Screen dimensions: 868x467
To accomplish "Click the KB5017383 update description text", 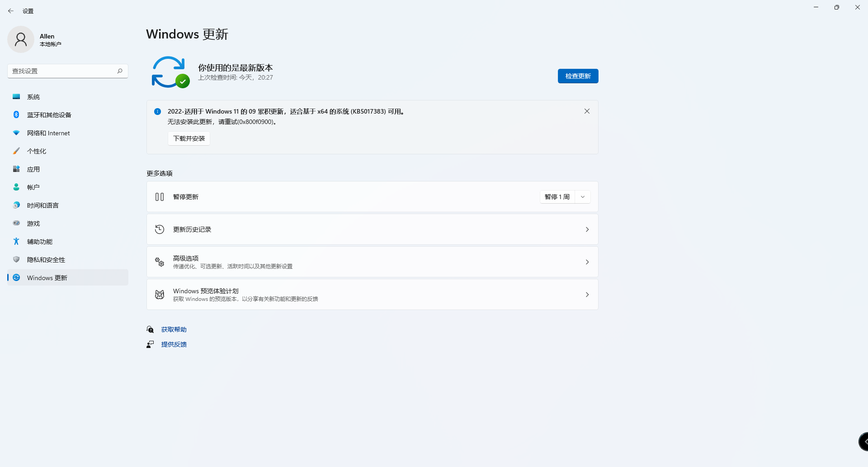I will click(x=286, y=111).
